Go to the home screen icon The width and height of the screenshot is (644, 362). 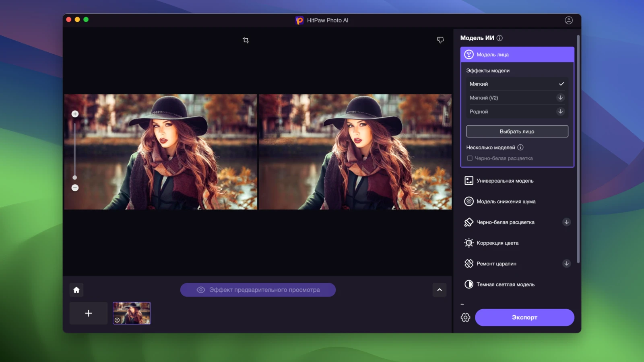[x=76, y=290]
